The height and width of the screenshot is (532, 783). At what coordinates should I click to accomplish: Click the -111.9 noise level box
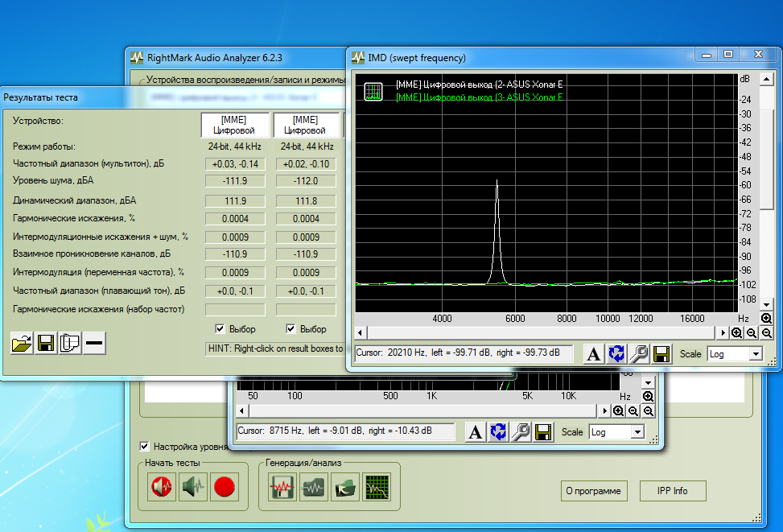point(235,181)
